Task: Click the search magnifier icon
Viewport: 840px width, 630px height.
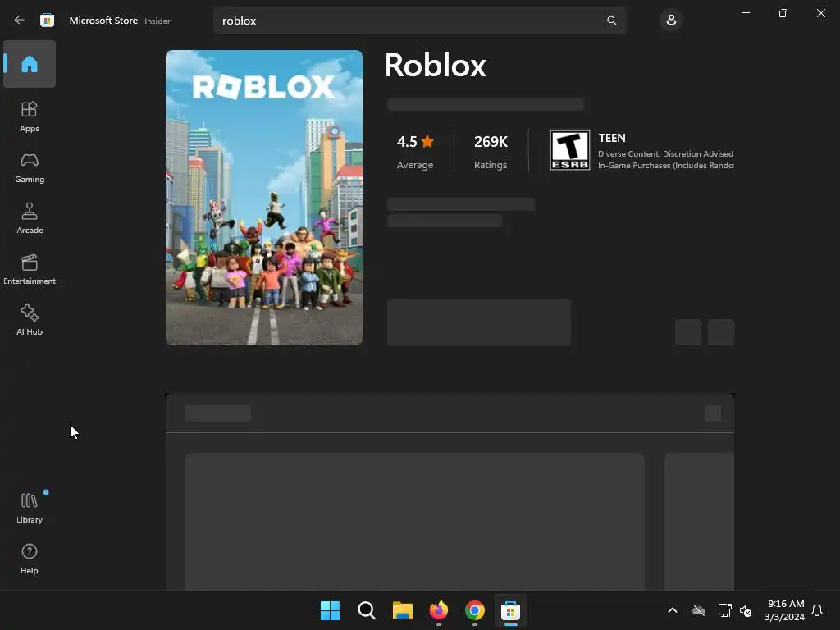Action: pyautogui.click(x=611, y=21)
